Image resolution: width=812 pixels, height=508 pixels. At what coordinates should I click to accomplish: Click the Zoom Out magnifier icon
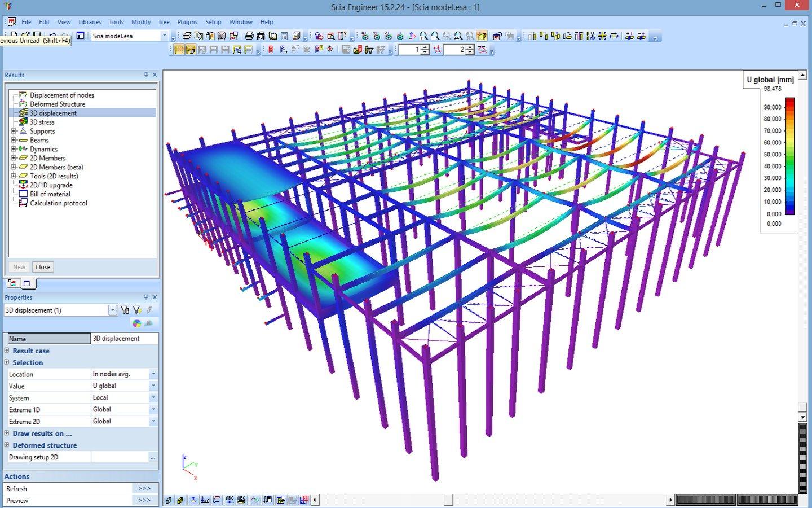[435, 36]
